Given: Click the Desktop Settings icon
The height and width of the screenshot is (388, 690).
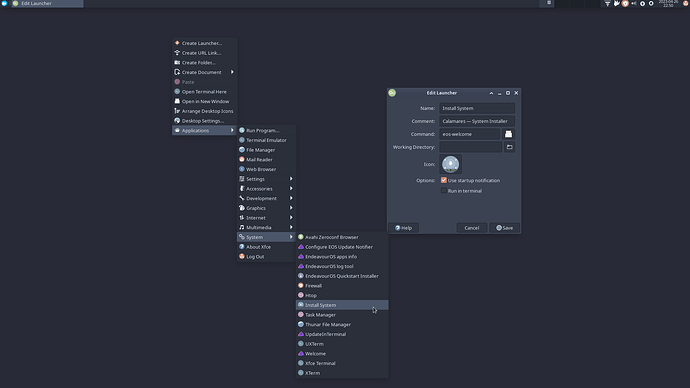Looking at the screenshot, I should 177,121.
